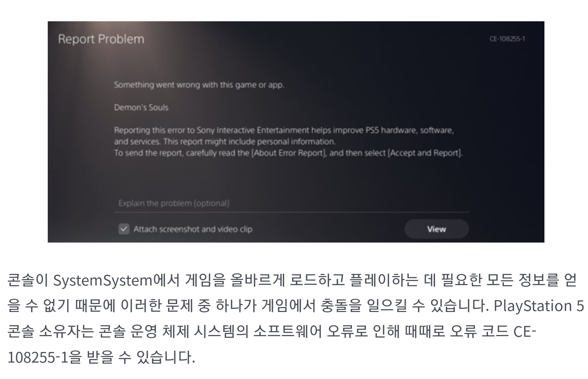Click the Demon's Souls game title
588x379 pixels.
[x=141, y=107]
